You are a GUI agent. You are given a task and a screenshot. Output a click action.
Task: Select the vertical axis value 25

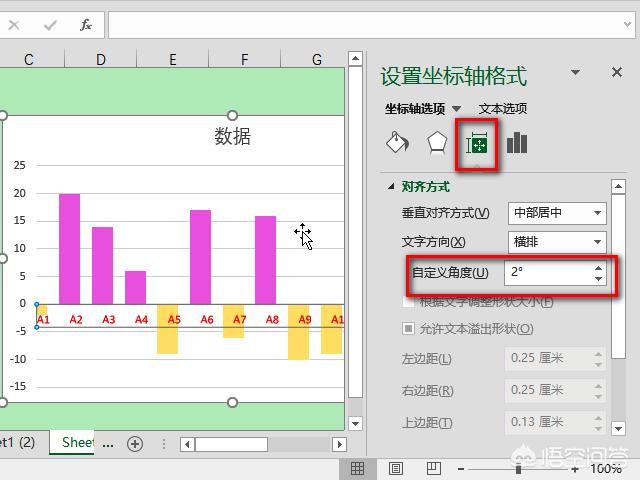20,165
